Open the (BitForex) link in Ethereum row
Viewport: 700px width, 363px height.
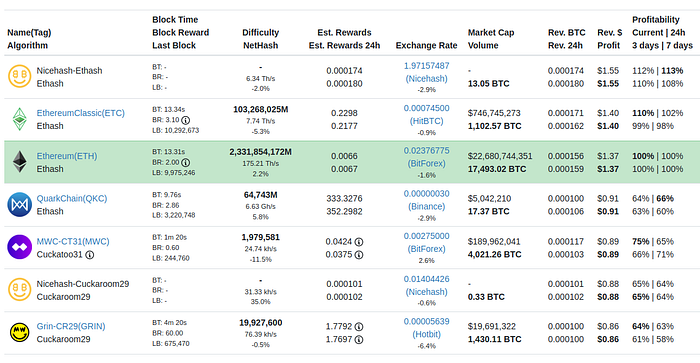(x=426, y=163)
